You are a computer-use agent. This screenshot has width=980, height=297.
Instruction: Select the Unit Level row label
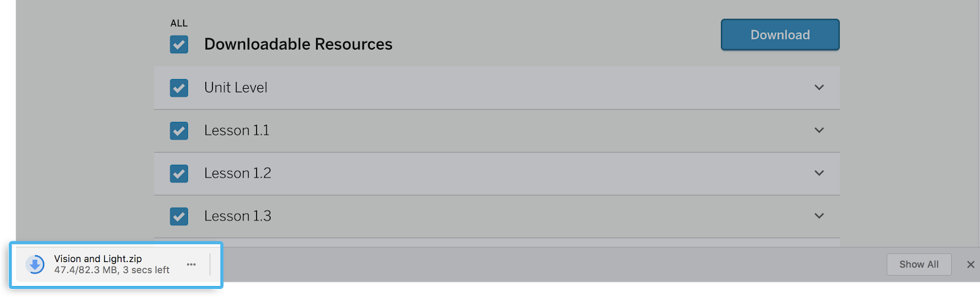(236, 88)
